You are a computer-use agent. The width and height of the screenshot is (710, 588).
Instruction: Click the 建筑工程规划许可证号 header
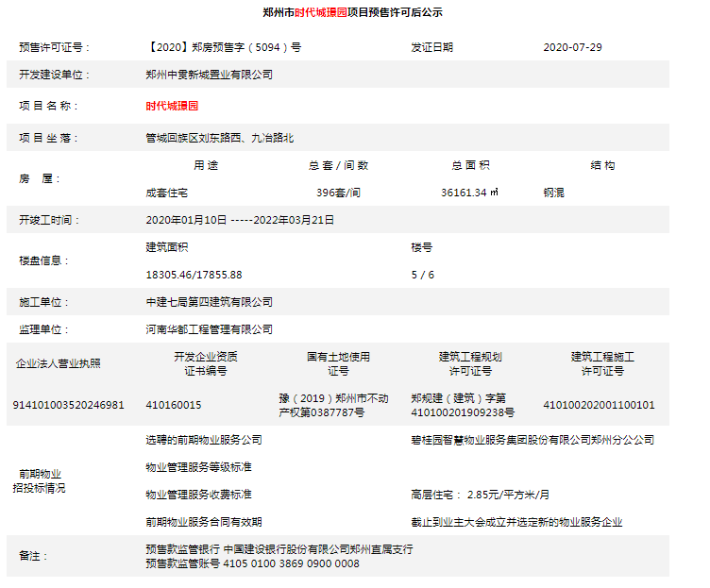tap(470, 364)
